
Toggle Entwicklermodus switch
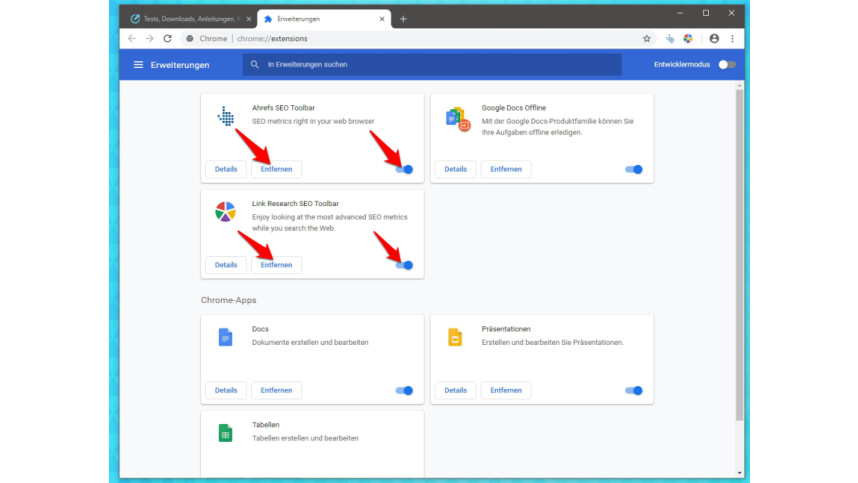(x=727, y=65)
